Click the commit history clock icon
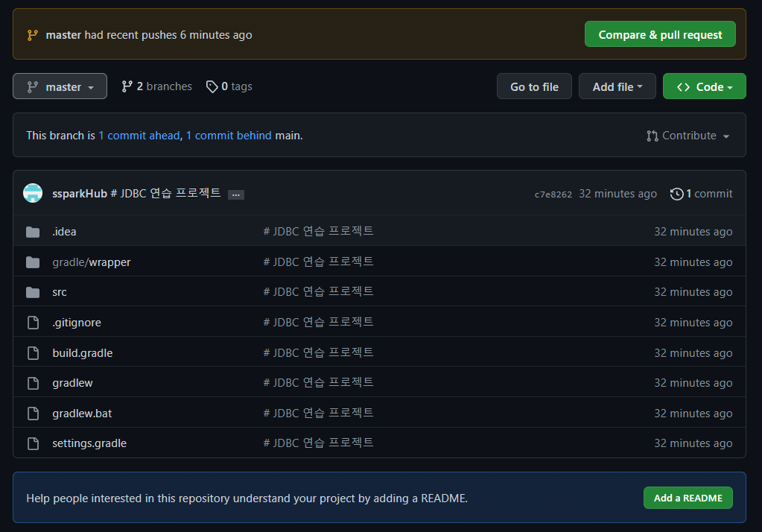 676,194
